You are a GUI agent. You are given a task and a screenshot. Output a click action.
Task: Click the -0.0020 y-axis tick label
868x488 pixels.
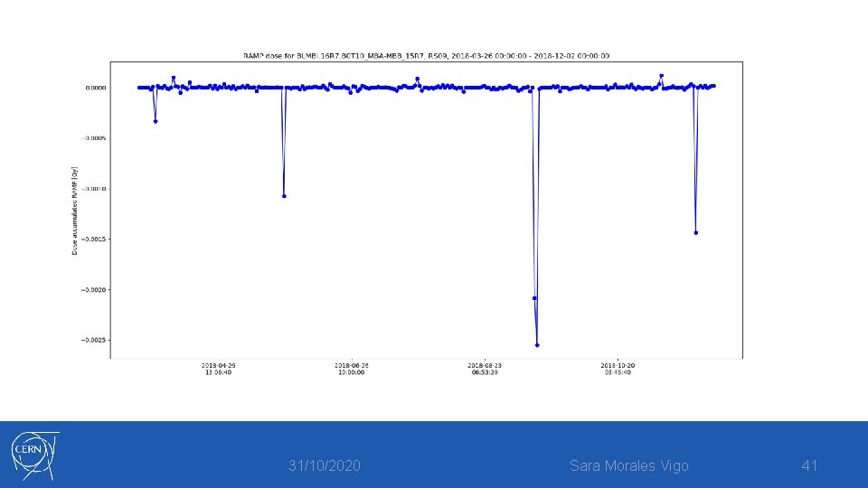tap(93, 290)
